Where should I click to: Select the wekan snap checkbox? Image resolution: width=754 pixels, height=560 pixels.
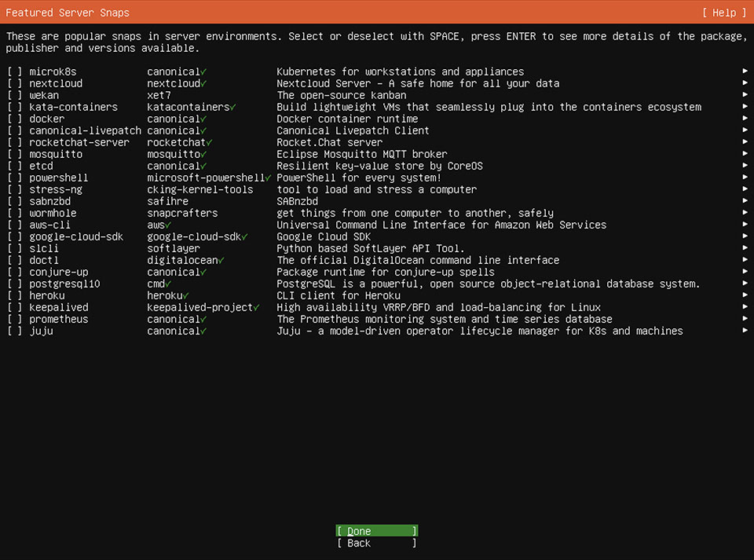14,95
